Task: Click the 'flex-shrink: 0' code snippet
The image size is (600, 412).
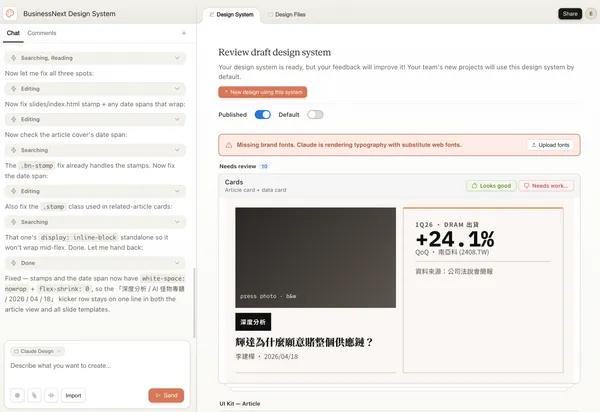Action: click(x=65, y=289)
